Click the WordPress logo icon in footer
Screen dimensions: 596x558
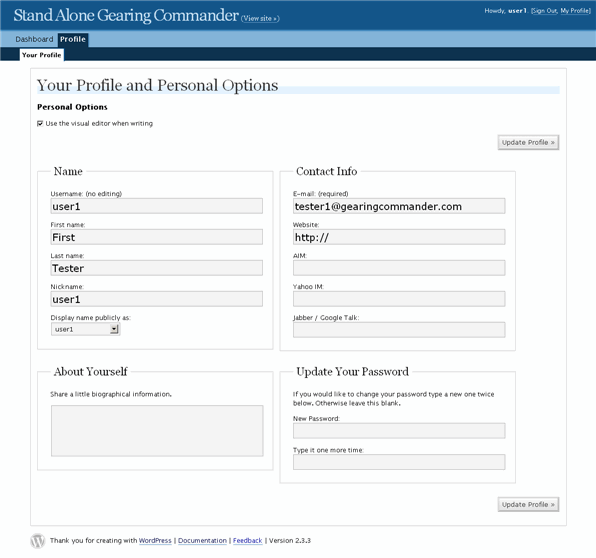[x=38, y=541]
